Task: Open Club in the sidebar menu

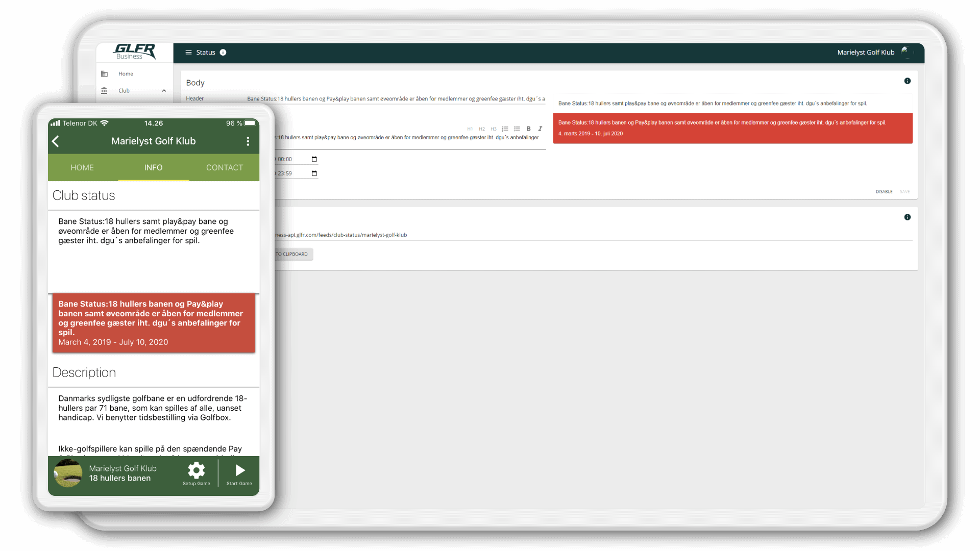Action: [124, 91]
